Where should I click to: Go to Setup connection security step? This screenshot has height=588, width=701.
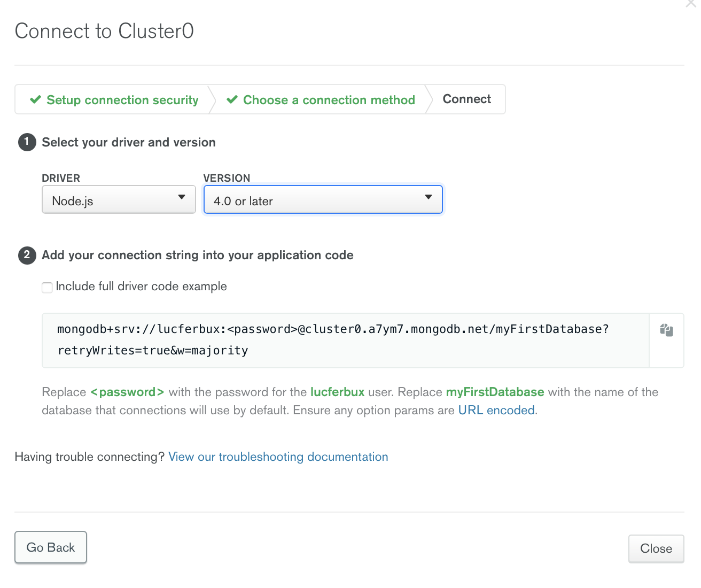point(122,100)
